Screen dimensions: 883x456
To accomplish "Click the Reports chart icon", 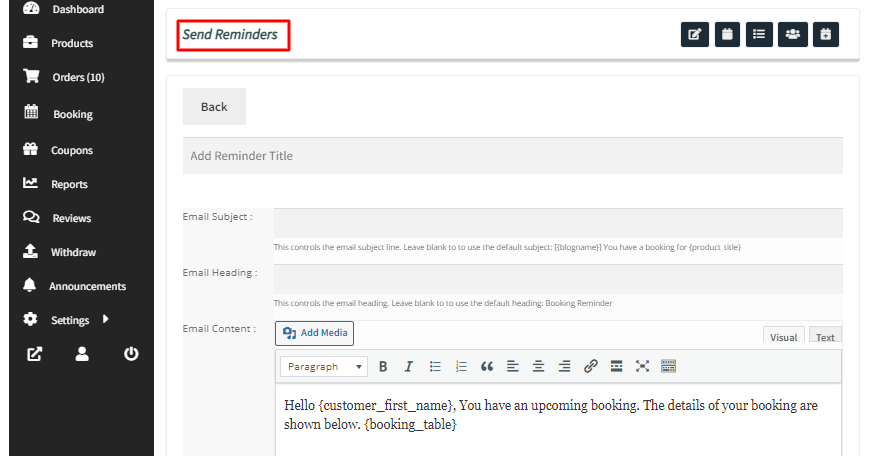I will coord(30,183).
